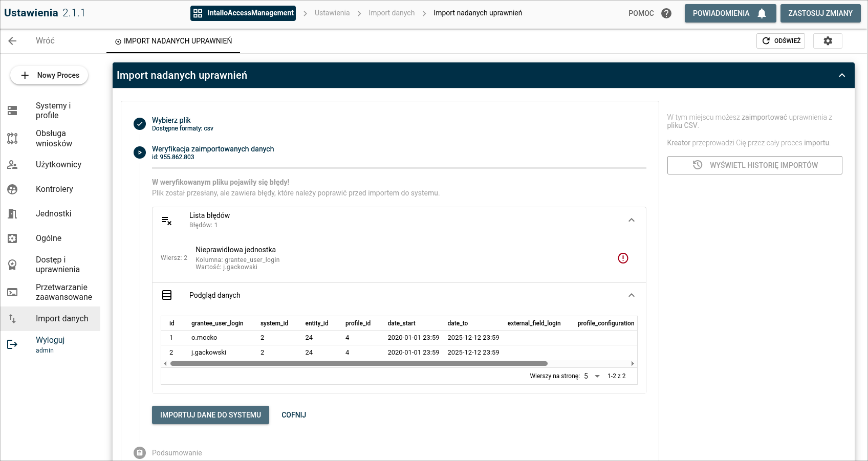Click the Nowy Proces button
The image size is (868, 461).
click(49, 75)
